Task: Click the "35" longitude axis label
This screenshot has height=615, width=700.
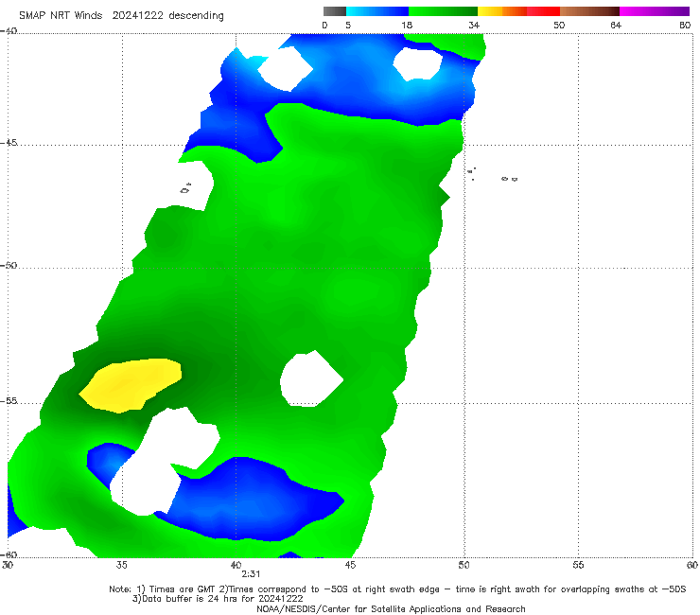Action: coord(121,566)
